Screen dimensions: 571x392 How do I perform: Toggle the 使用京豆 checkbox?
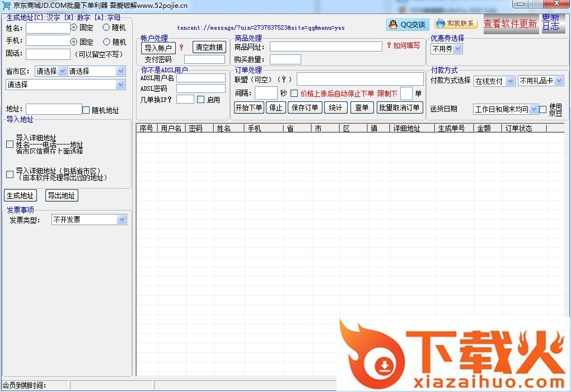tap(542, 109)
